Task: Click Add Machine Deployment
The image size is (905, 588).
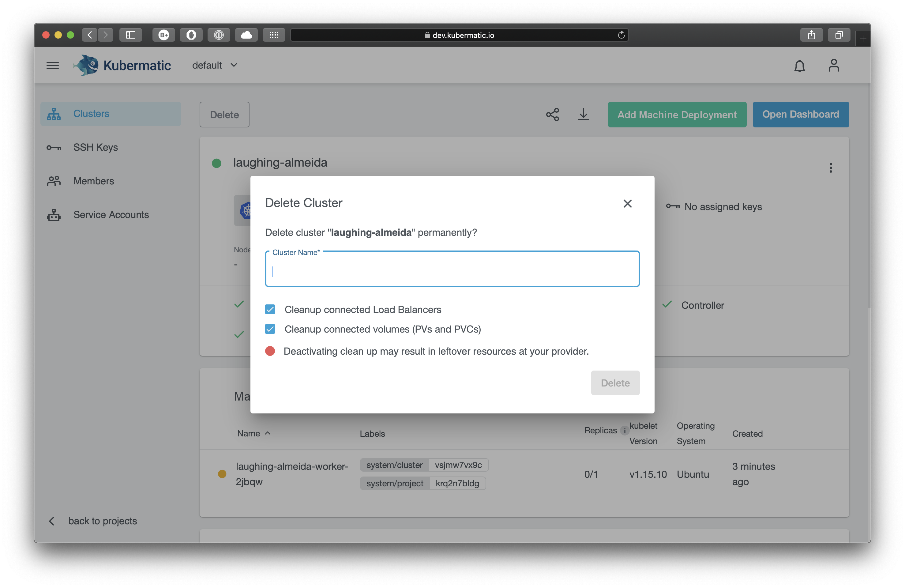Action: click(677, 115)
